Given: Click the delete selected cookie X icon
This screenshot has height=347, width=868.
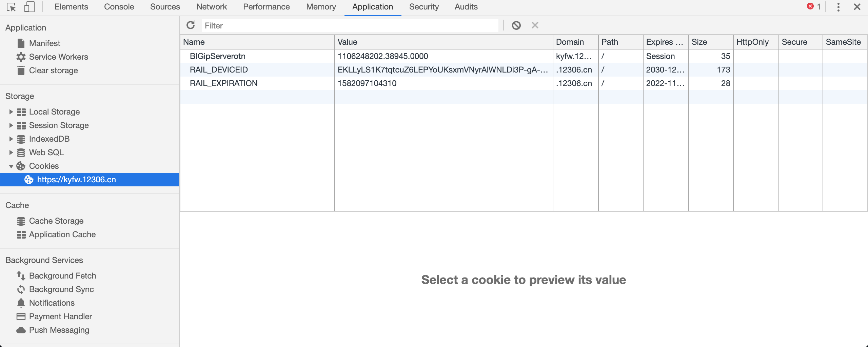Looking at the screenshot, I should click(535, 25).
